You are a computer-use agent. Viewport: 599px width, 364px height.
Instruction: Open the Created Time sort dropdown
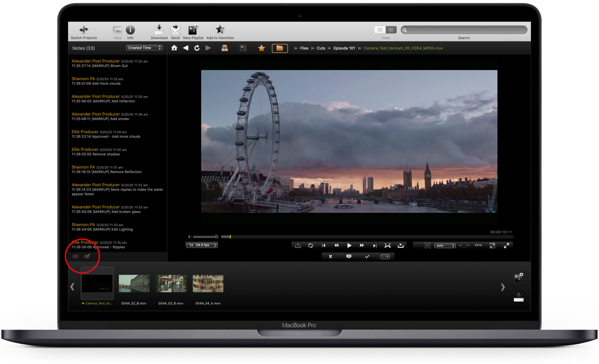tap(144, 48)
